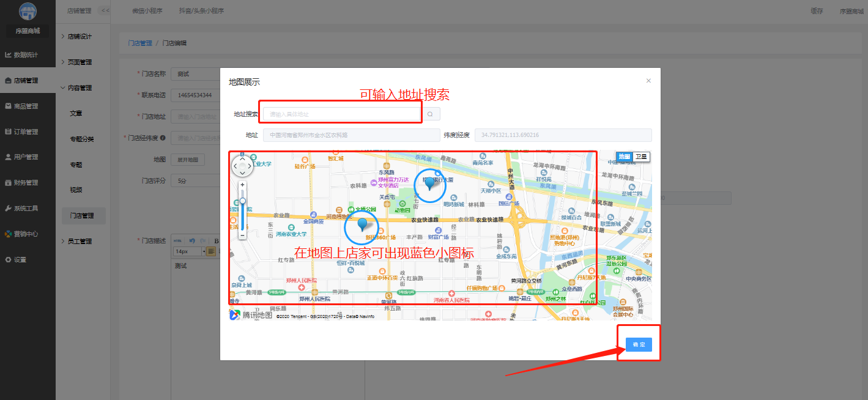Click the search magnifier icon beside 地址搜索

click(x=430, y=114)
